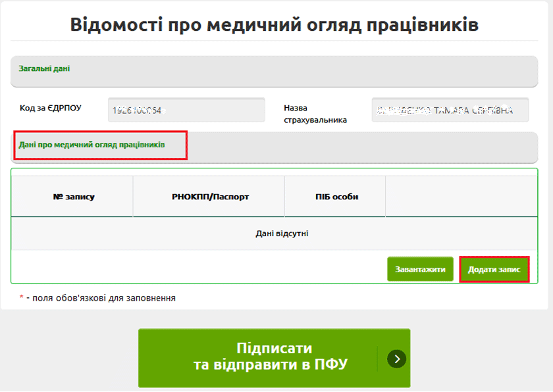Sort by 'РНОКПП/Паспорт' column header
553x392 pixels.
pyautogui.click(x=209, y=197)
